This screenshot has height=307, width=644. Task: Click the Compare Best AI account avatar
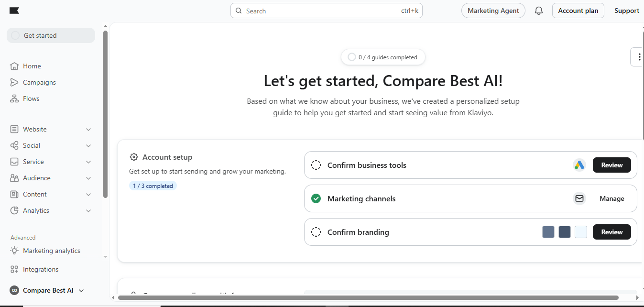pos(14,290)
